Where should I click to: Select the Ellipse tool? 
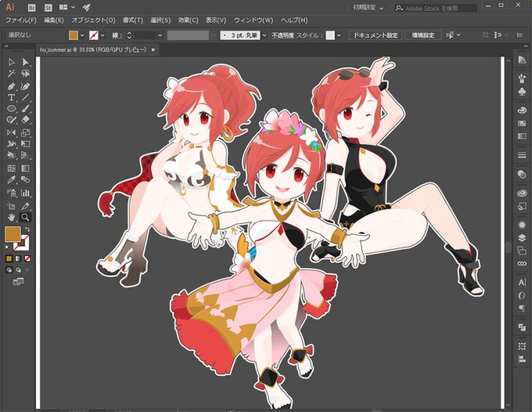tap(11, 109)
